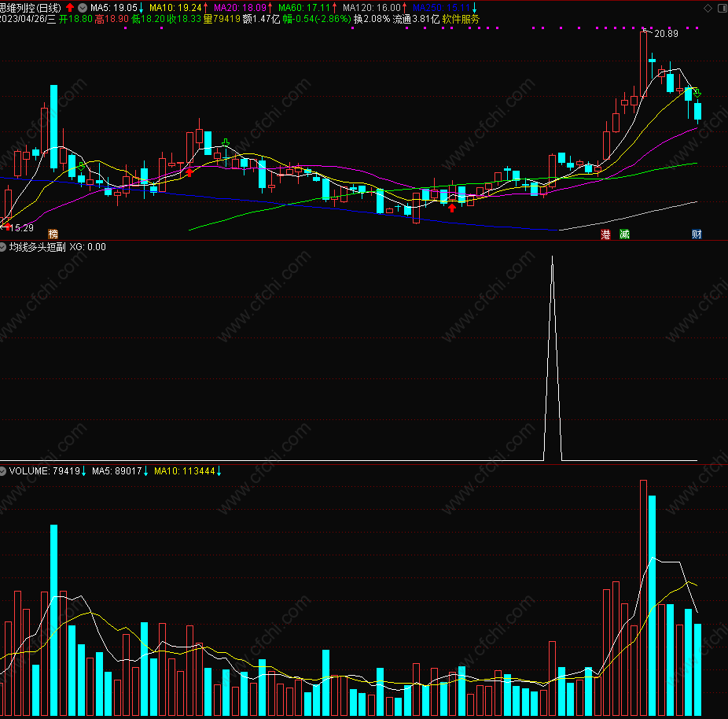The height and width of the screenshot is (719, 728).
Task: Click the 均线多头短副 indicator name
Action: [x=38, y=247]
